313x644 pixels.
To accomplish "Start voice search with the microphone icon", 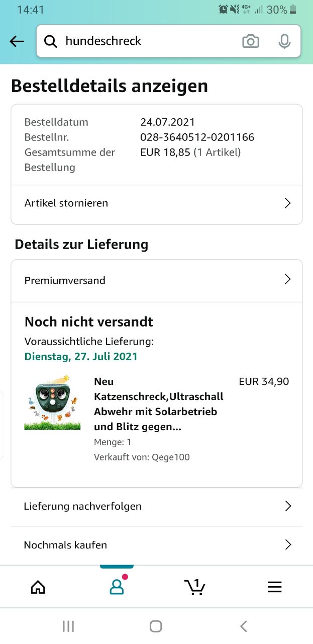I will [284, 41].
